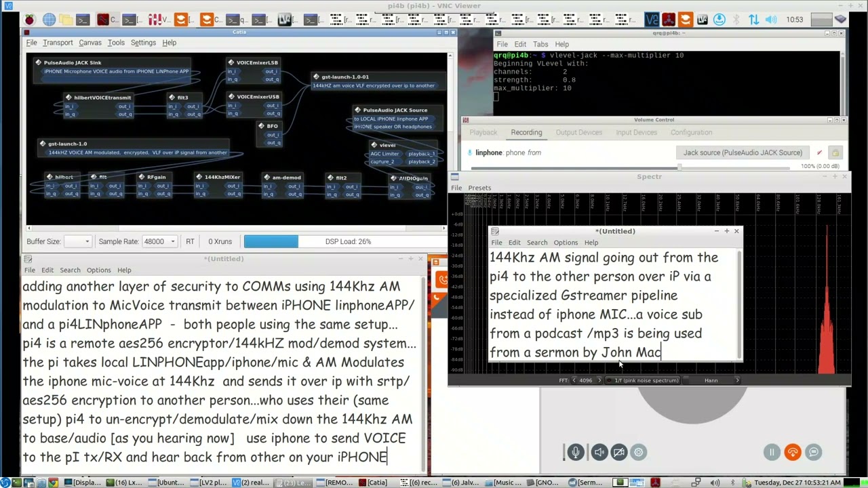Toggle the Linphone microphone mute button
This screenshot has width=868, height=488.
[576, 452]
